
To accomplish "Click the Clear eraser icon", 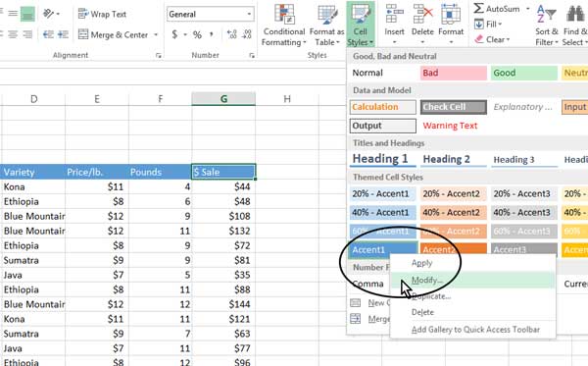I will tap(479, 39).
